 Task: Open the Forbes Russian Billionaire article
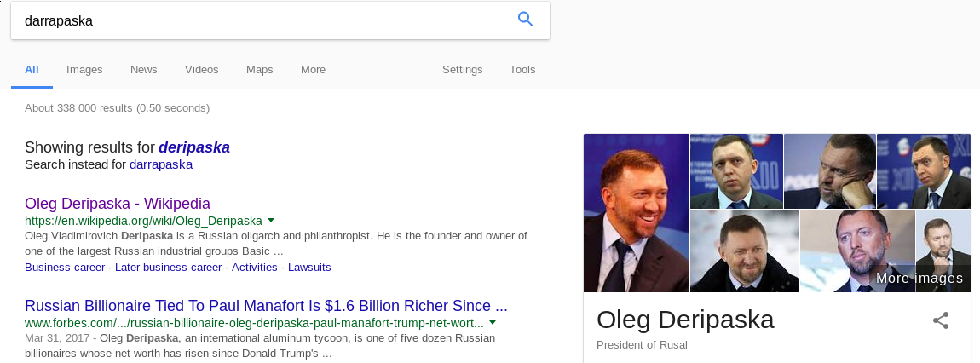(266, 305)
